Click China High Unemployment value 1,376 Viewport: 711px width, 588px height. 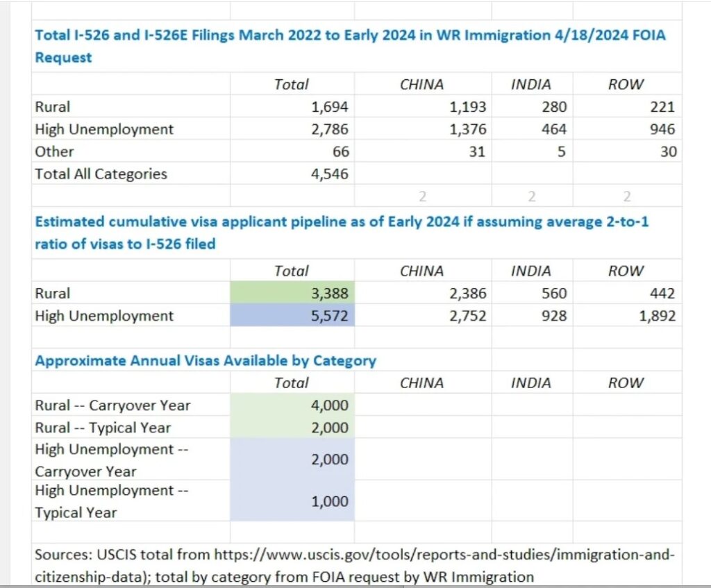(x=467, y=129)
